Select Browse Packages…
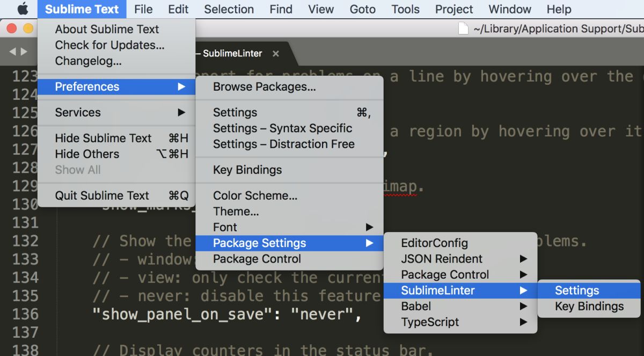644x356 pixels. (x=289, y=86)
